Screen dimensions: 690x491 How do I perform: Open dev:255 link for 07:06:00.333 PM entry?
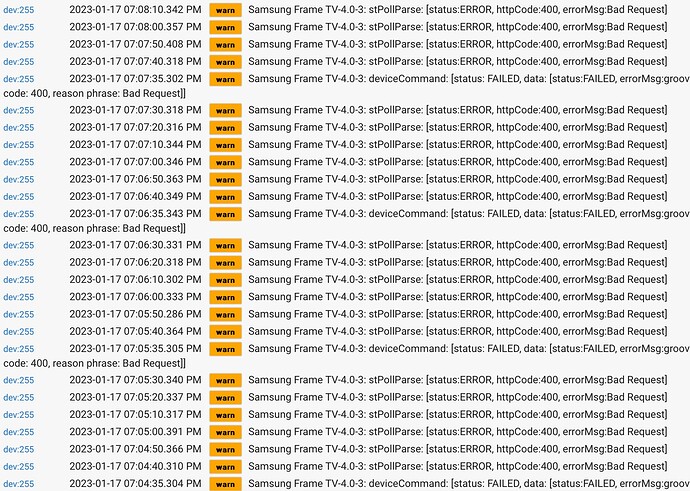pyautogui.click(x=18, y=297)
